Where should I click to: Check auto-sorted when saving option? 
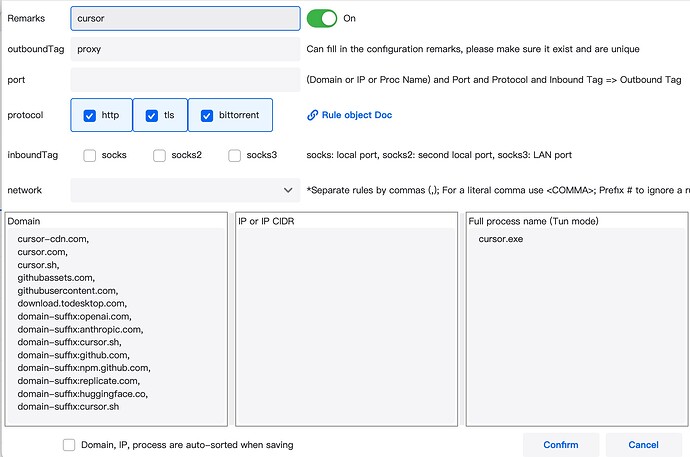[x=69, y=445]
